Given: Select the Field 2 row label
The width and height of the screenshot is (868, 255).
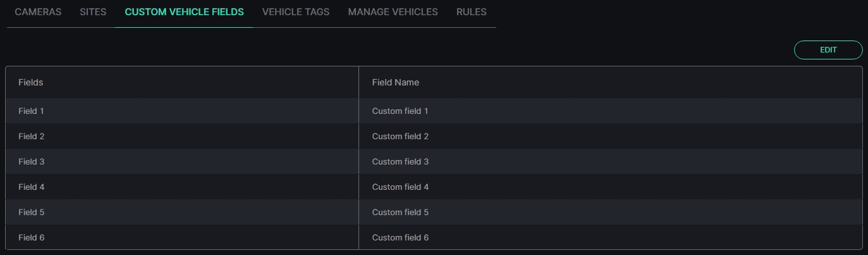Looking at the screenshot, I should tap(32, 136).
